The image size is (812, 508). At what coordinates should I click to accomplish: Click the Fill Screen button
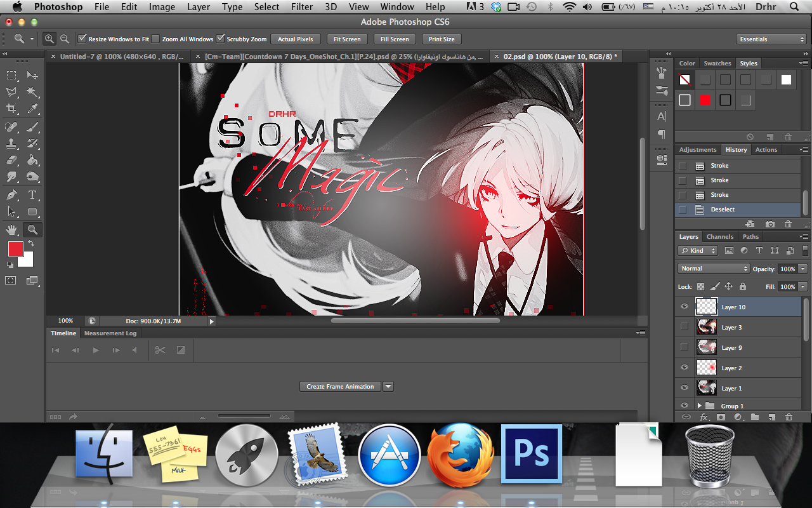[395, 39]
